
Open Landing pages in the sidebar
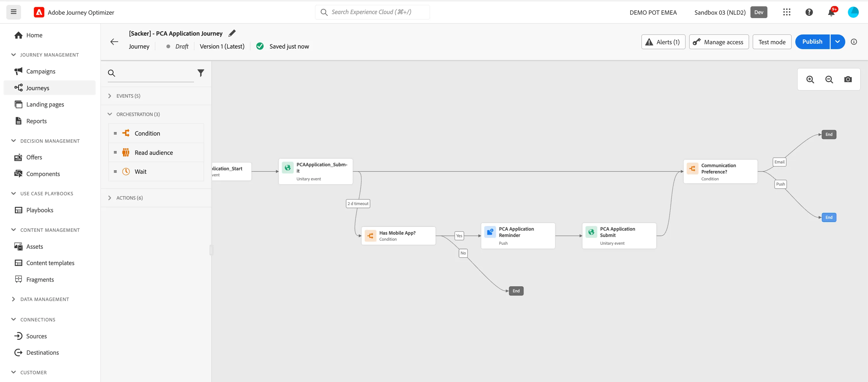pos(45,105)
